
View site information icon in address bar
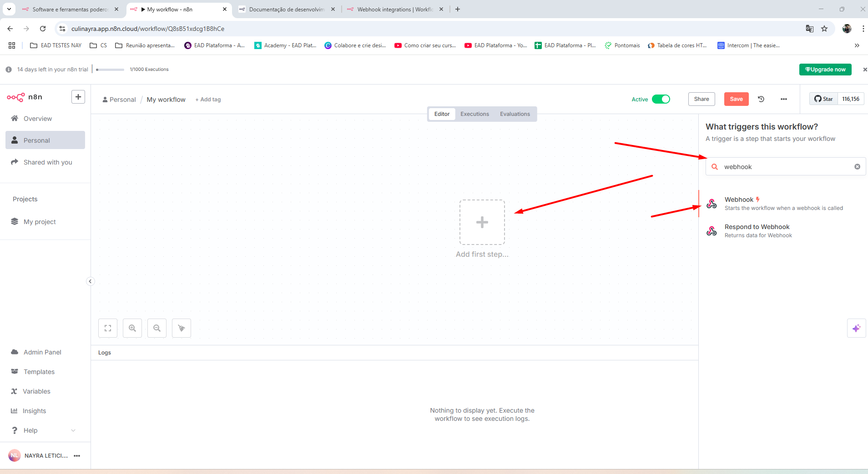click(x=62, y=29)
